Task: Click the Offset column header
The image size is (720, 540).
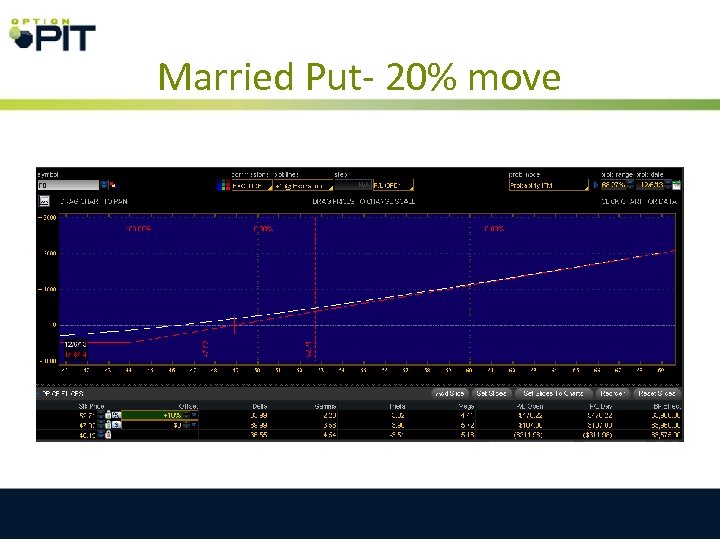Action: [x=188, y=406]
